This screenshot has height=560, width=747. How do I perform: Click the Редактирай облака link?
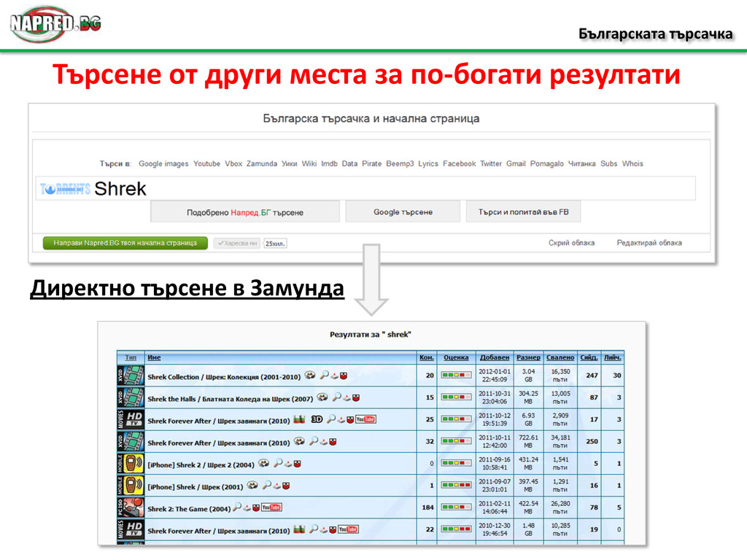tap(649, 243)
